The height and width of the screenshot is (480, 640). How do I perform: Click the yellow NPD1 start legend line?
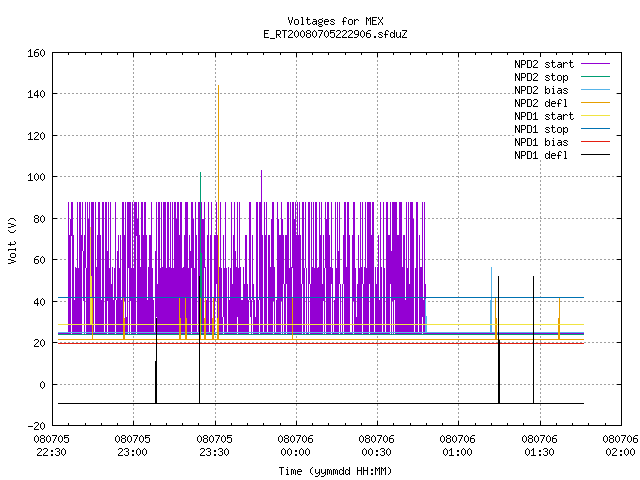pos(596,116)
